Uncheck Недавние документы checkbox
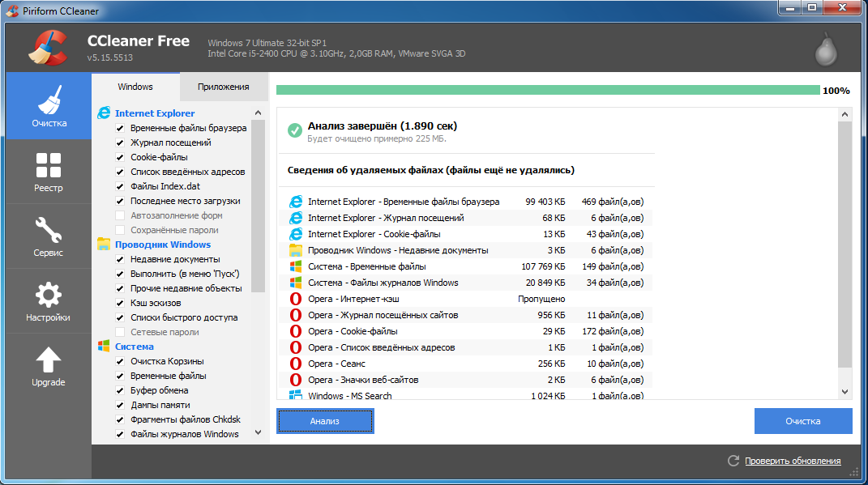The height and width of the screenshot is (485, 868). [120, 259]
